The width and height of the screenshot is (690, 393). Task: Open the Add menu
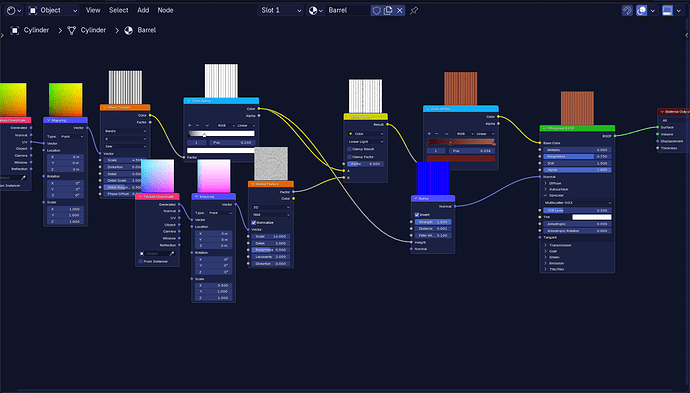143,10
